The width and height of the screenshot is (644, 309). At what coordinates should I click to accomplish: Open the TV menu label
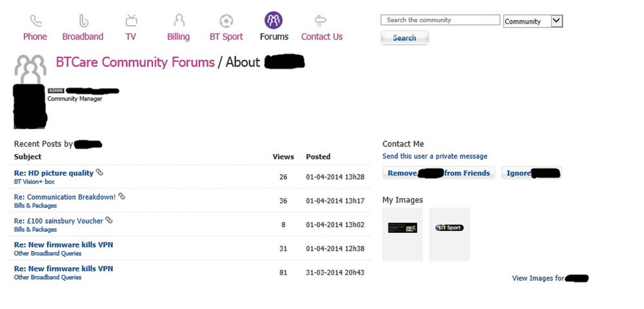coord(130,37)
